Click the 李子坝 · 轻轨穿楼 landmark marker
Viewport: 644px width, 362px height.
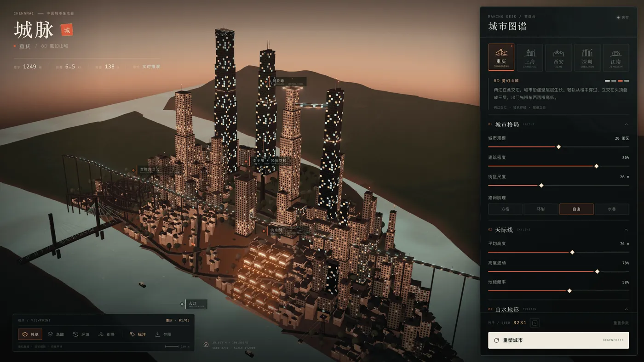pos(269,161)
